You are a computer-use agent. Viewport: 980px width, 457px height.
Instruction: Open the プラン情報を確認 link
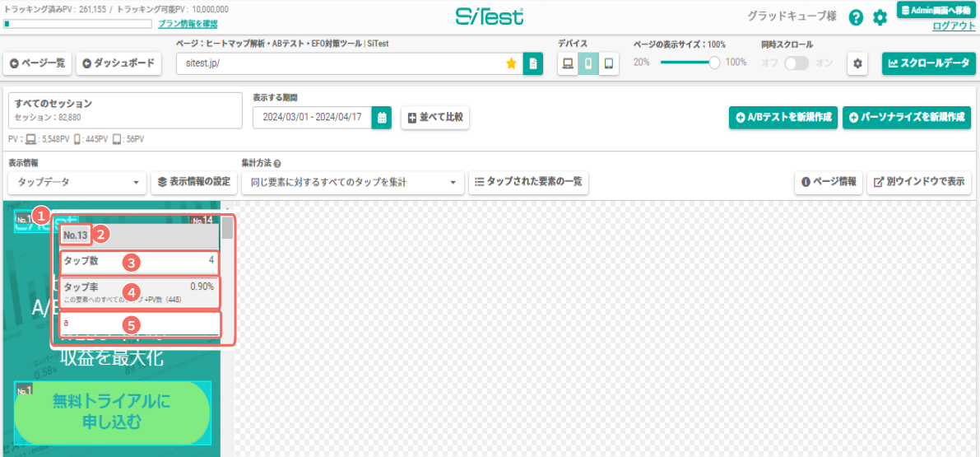click(x=188, y=24)
